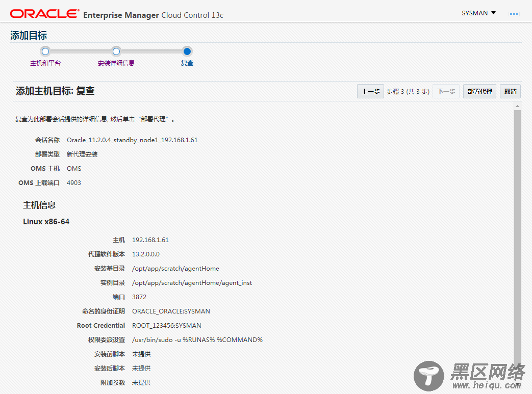
Task: Click the 添加目标 page heading
Action: [x=29, y=35]
